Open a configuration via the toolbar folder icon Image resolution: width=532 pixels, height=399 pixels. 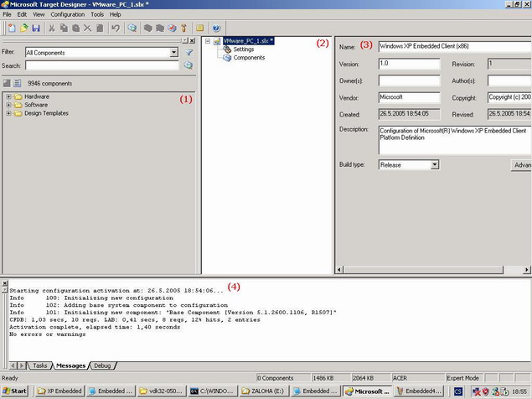tap(23, 28)
